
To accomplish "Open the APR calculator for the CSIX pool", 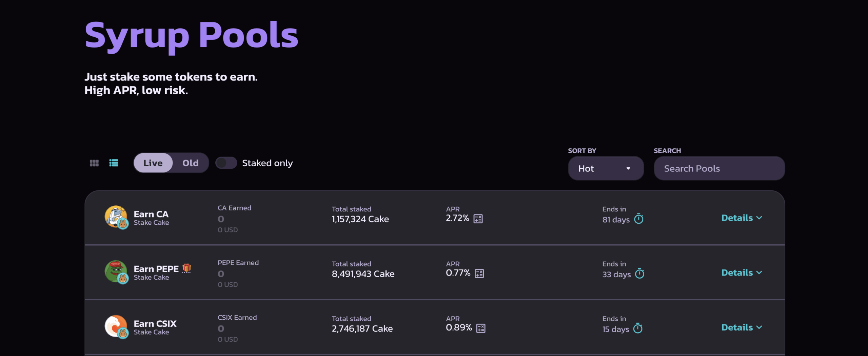I will coord(481,328).
